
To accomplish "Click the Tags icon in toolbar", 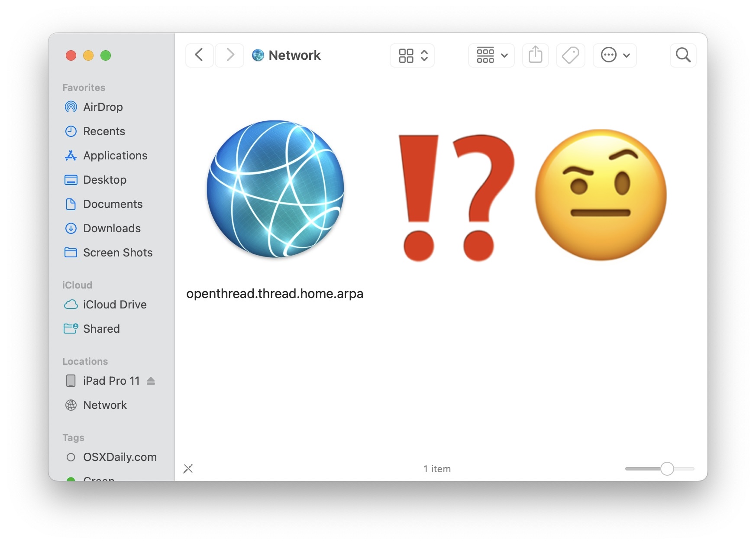I will [x=570, y=55].
